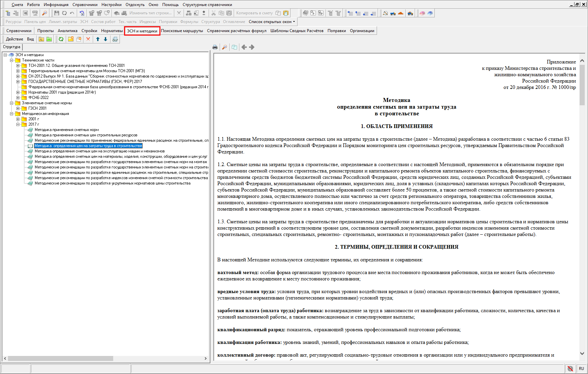The height and width of the screenshot is (374, 588).
Task: Click the orange bricks materials icon
Action: tap(401, 13)
